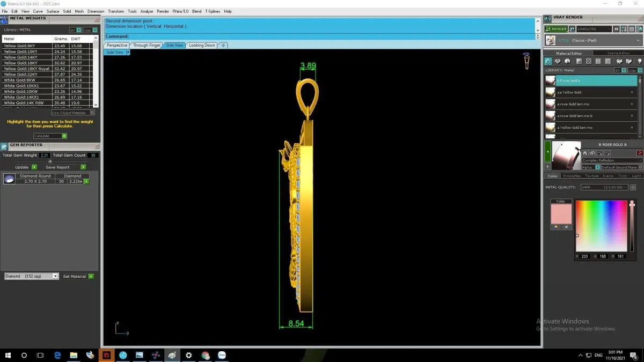Open Windows Start menu

coord(8,355)
